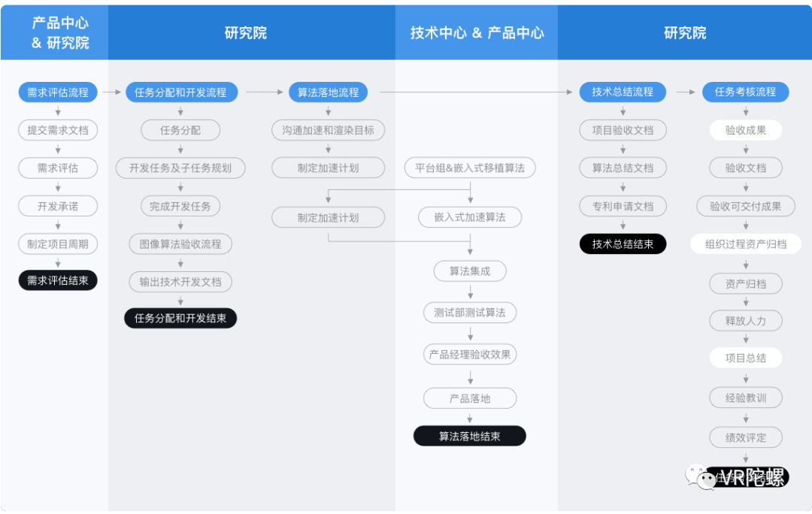Screen dimensions: 812x514
Task: Select the blue 算法落地流程 node
Action: 329,92
